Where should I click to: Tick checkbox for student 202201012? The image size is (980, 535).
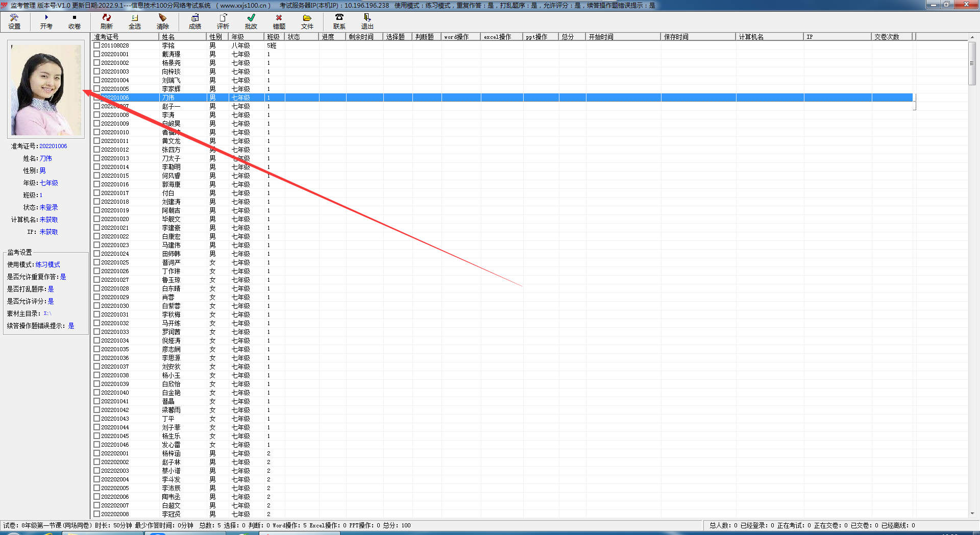click(x=97, y=150)
